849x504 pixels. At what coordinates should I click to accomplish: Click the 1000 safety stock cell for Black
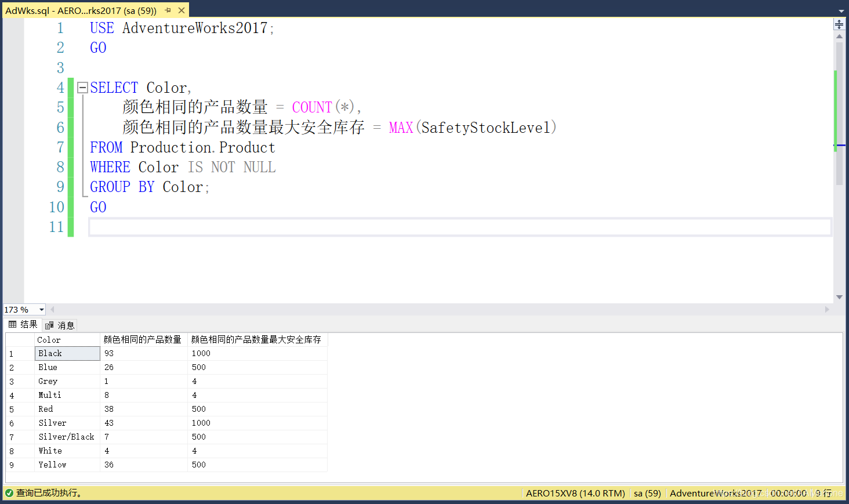[257, 353]
